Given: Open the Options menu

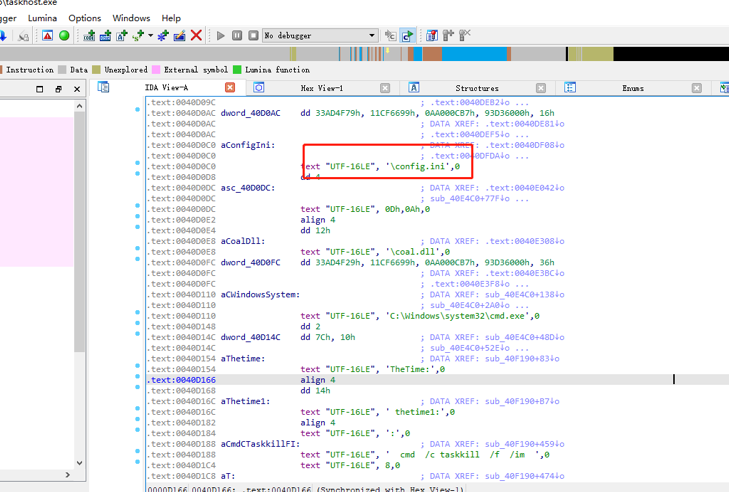Looking at the screenshot, I should pyautogui.click(x=85, y=18).
